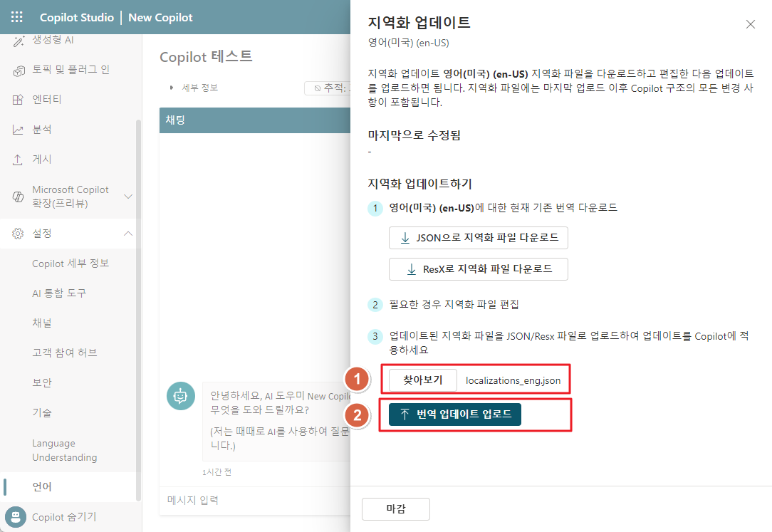Image resolution: width=772 pixels, height=532 pixels.
Task: Close the localization update panel
Action: [751, 24]
